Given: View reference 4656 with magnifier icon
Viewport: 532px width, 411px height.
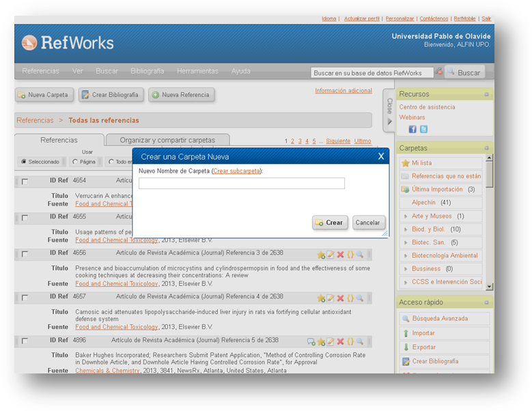Looking at the screenshot, I should coord(360,255).
